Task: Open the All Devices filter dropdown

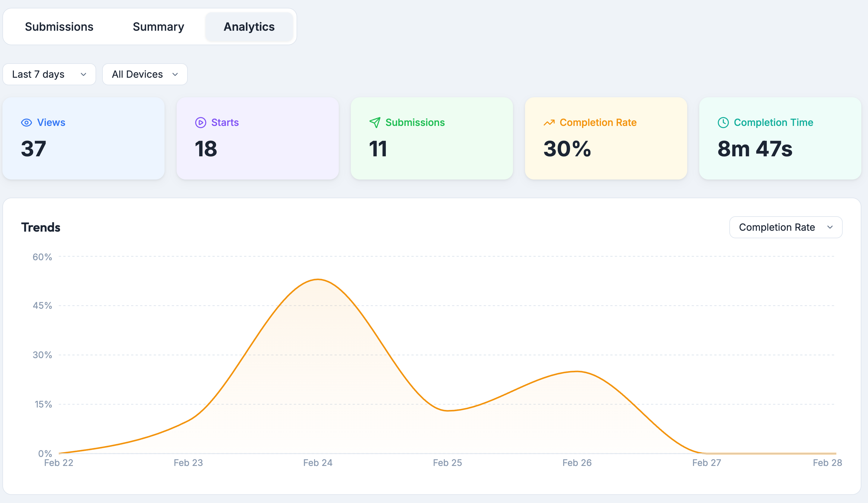Action: 145,74
